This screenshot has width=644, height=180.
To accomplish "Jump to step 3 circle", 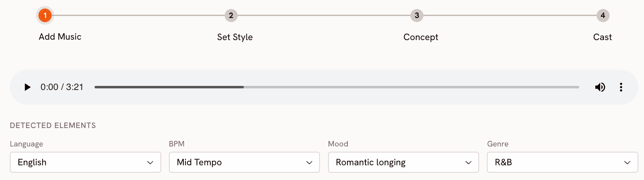I will click(417, 16).
